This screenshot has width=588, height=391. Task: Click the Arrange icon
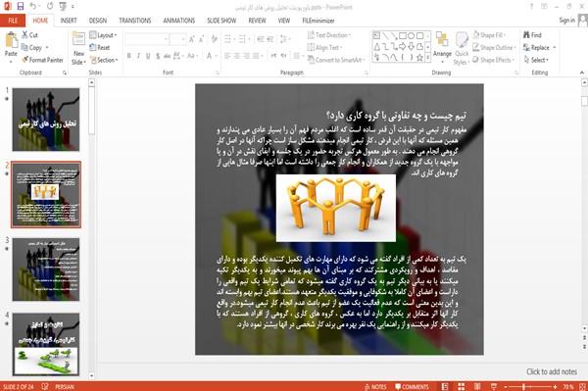coord(442,40)
